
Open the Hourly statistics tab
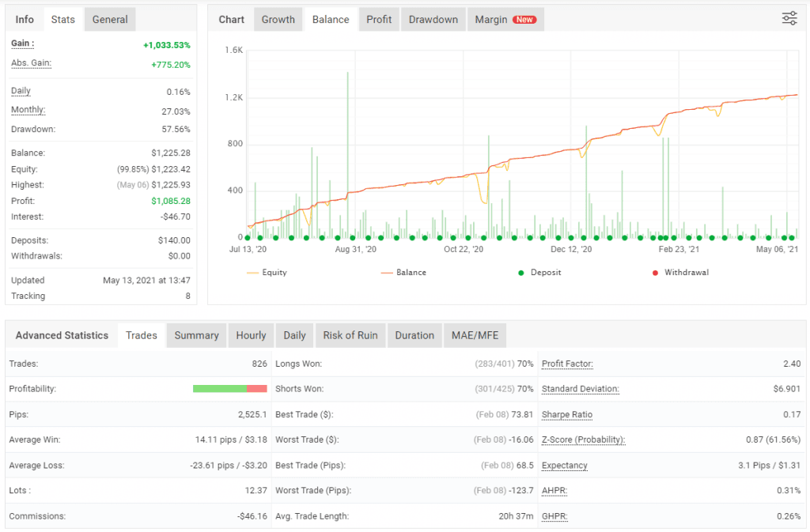tap(251, 335)
